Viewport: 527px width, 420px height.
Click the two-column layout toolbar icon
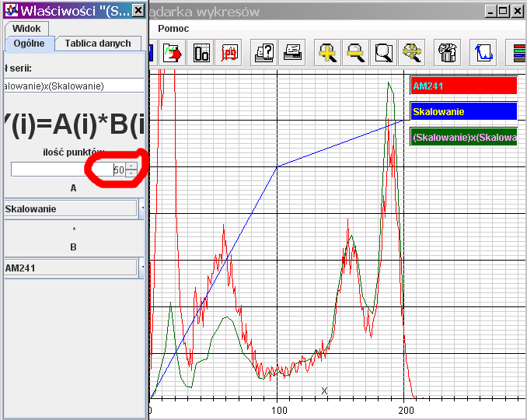(201, 53)
